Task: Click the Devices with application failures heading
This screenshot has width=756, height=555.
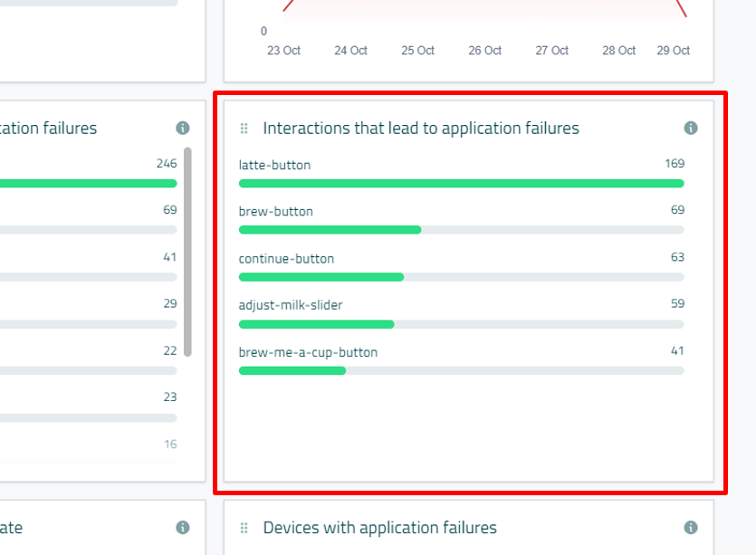Action: [379, 528]
